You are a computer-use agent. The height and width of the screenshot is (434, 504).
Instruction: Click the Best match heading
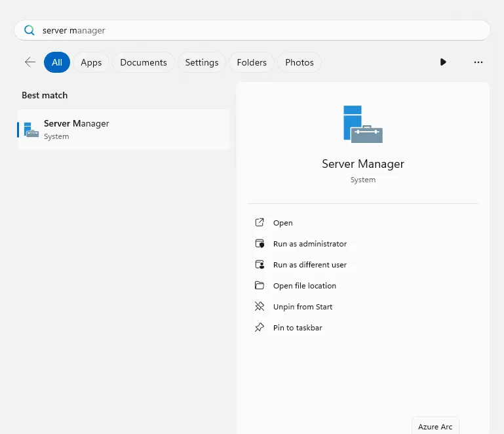45,95
